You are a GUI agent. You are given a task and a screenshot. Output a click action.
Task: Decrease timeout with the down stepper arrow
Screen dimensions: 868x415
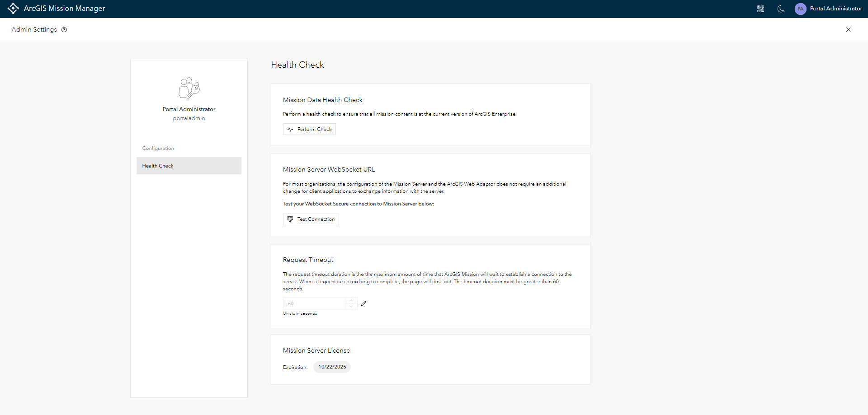pyautogui.click(x=351, y=307)
